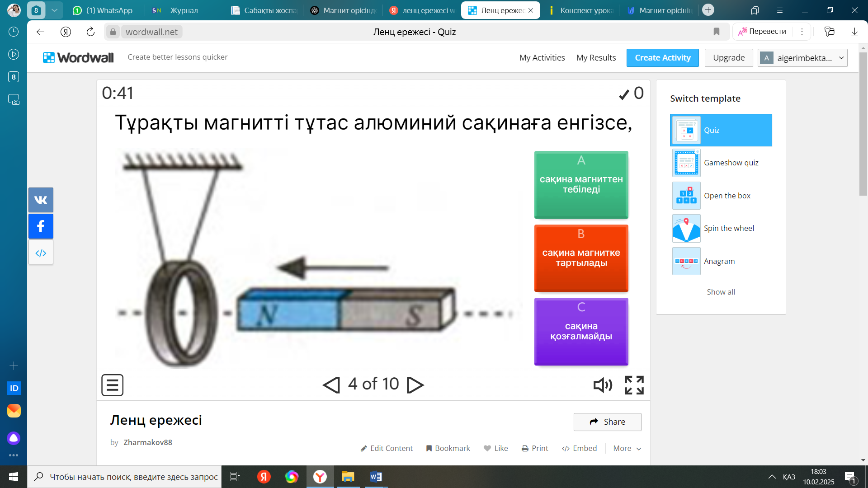Go to the next question arrow
The width and height of the screenshot is (868, 488).
[x=415, y=385]
